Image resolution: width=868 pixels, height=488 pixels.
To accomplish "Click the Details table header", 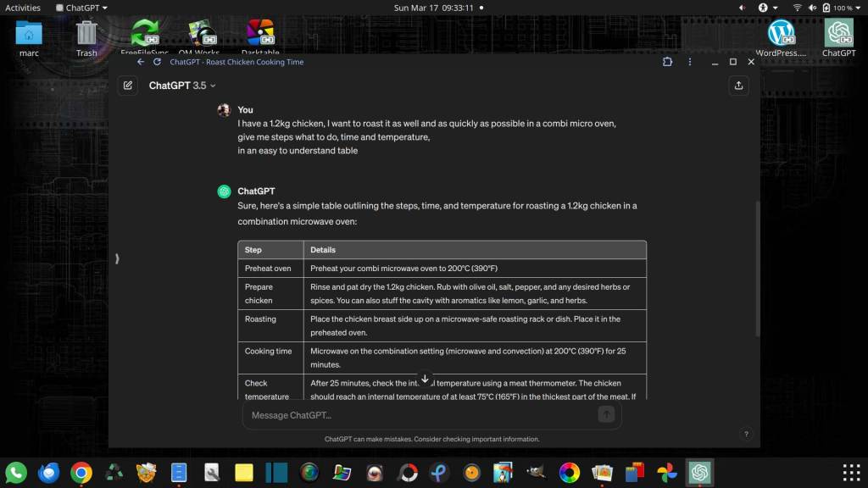I will tap(475, 250).
